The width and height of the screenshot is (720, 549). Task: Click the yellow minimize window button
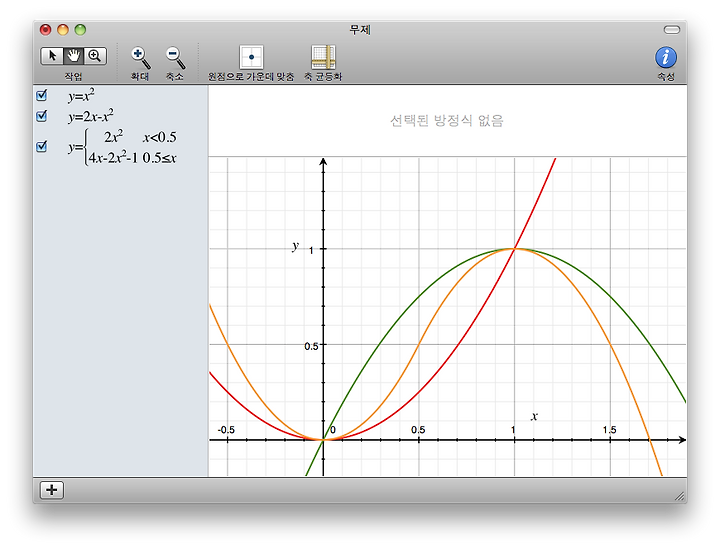tap(62, 30)
